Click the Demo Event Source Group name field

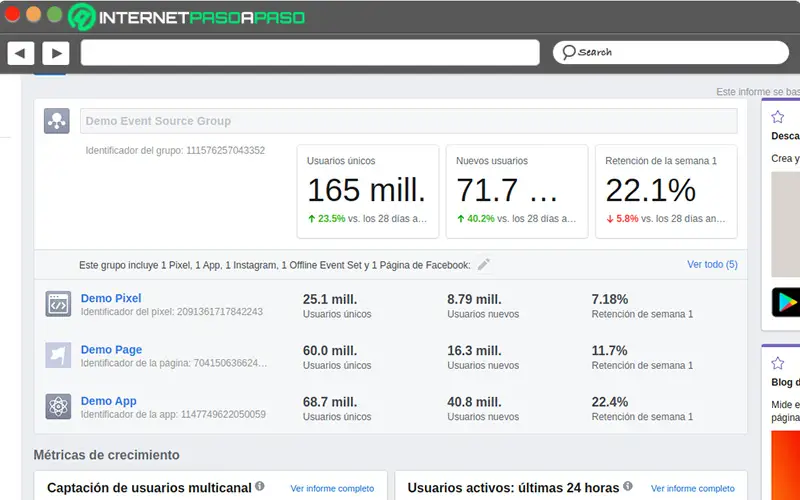click(x=408, y=121)
